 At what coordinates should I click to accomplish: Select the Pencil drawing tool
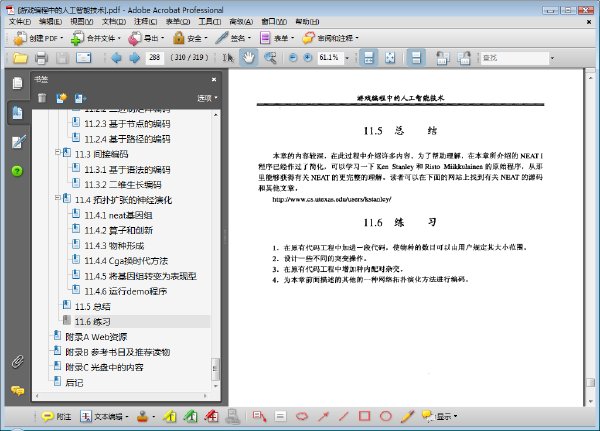point(407,416)
